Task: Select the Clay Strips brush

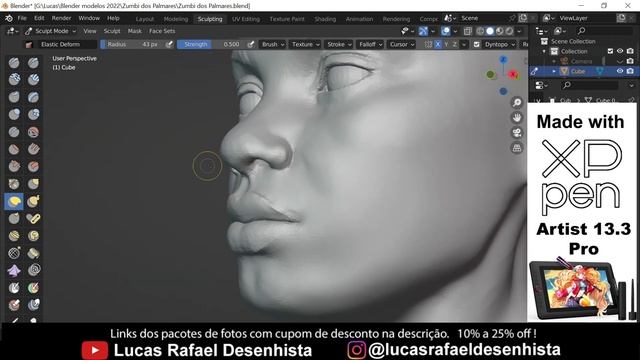Action: (33, 80)
